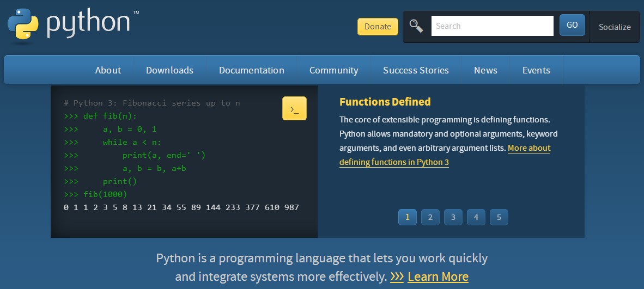Open the Downloads menu
Screen dimensions: 644x289
tap(169, 70)
